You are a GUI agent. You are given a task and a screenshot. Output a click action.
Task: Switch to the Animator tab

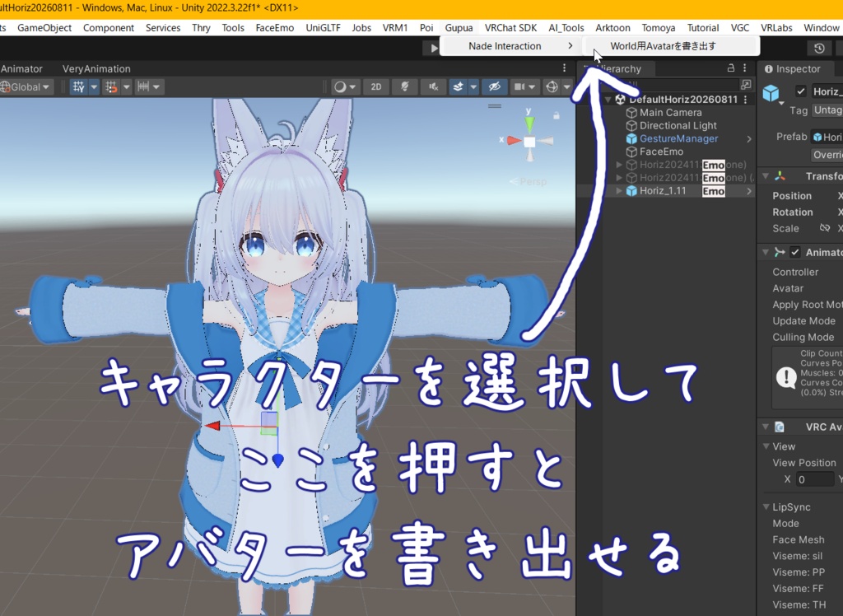tap(21, 69)
